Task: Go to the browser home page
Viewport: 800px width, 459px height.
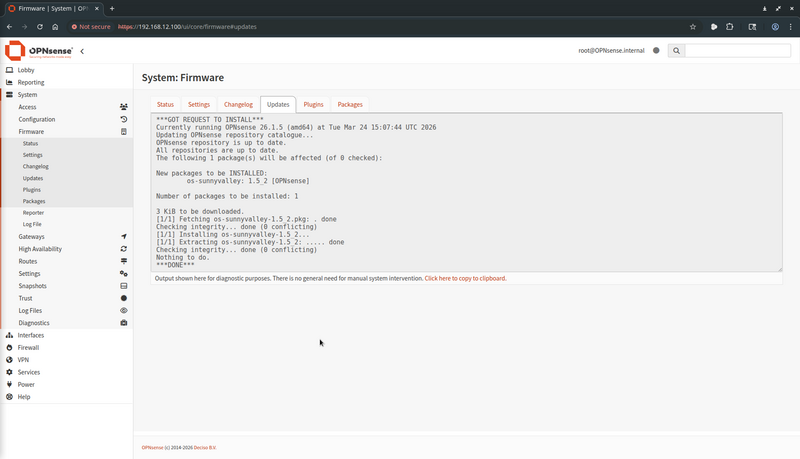Action: pos(55,27)
